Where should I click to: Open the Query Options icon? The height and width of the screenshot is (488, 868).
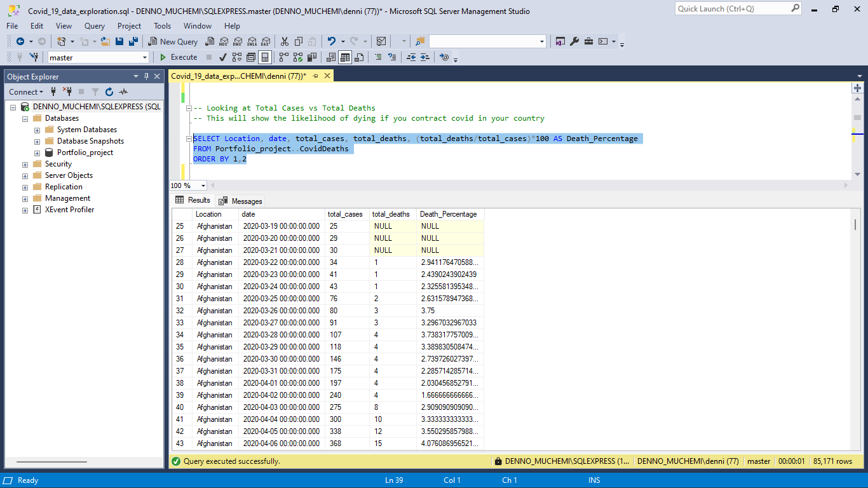(251, 57)
